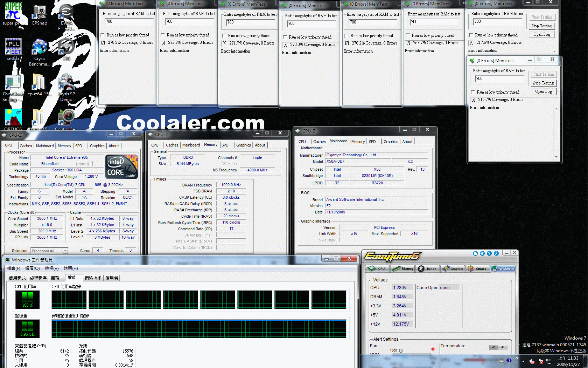Screen dimensions: 588x368
Task: Click EasyTune6 info 'i' icon
Action: [496, 253]
